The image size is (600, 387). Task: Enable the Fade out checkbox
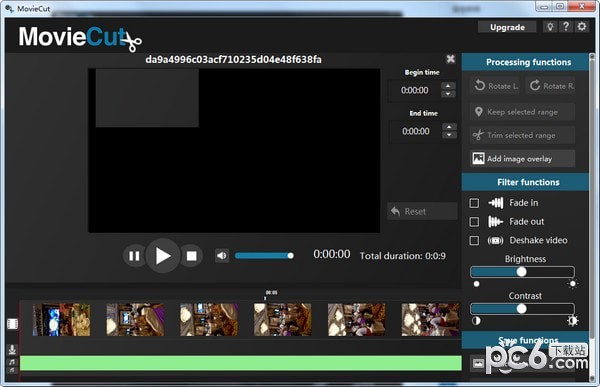click(x=474, y=222)
